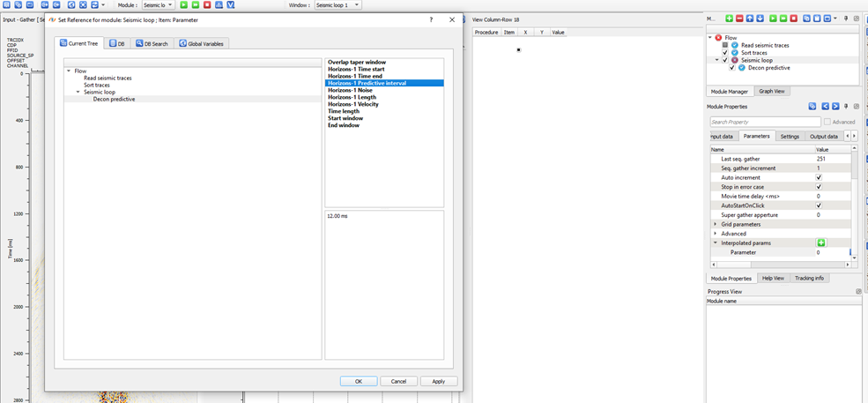
Task: Click the right scroll arrow next to the property tabs
Action: coord(854,136)
